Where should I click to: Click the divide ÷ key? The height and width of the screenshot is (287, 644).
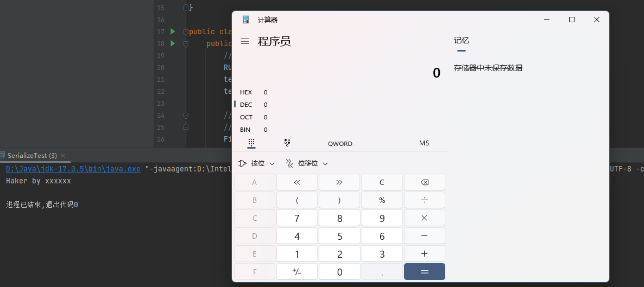[x=425, y=200]
